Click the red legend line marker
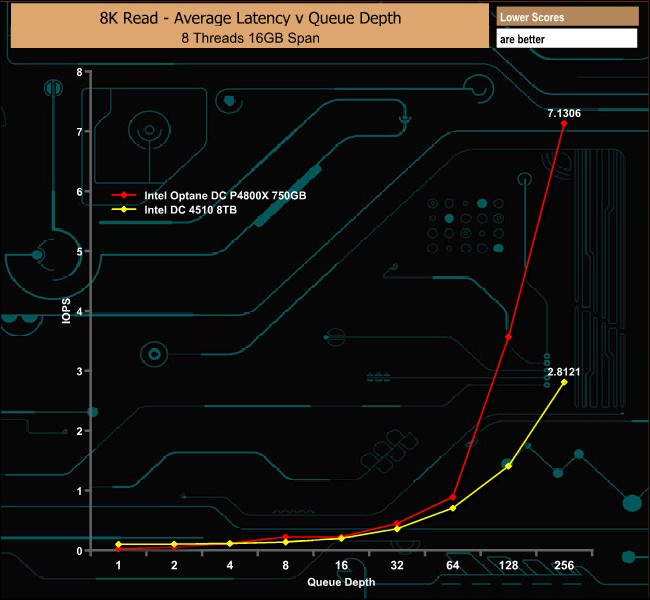Viewport: 650px width, 600px height. 124,195
